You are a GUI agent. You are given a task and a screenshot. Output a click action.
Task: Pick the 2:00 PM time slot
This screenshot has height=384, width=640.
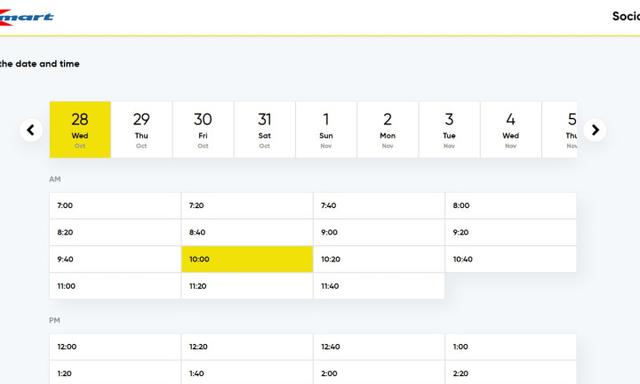pyautogui.click(x=379, y=373)
